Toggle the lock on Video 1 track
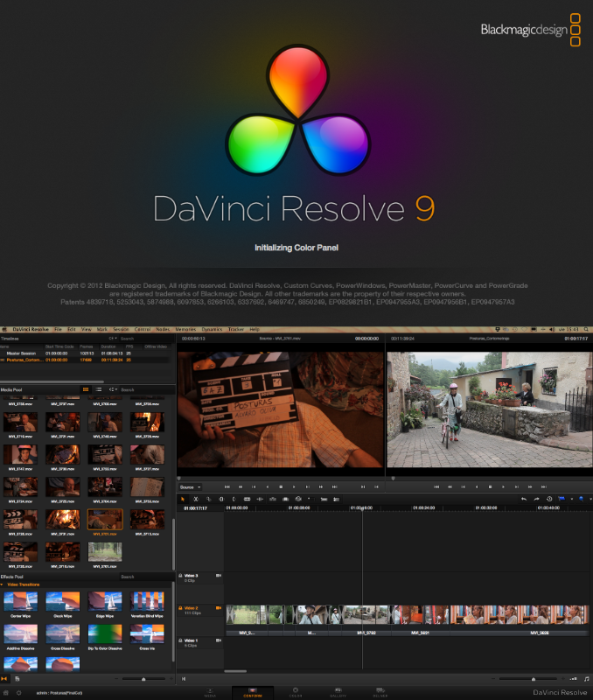 [181, 640]
